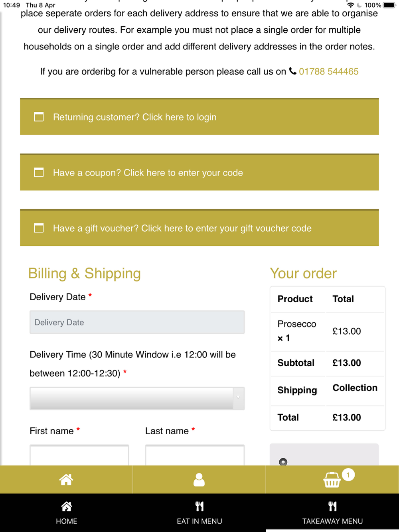399x532 pixels.
Task: Click the Last name input field
Action: click(195, 455)
